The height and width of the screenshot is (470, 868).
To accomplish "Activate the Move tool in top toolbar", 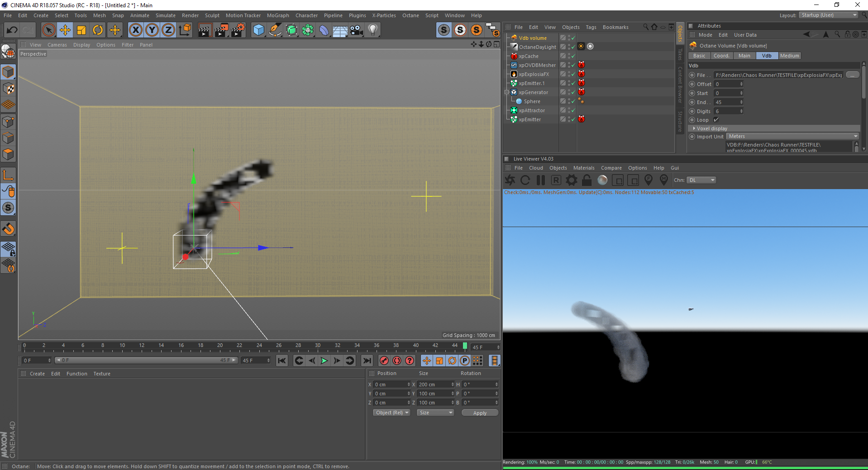I will click(x=65, y=30).
